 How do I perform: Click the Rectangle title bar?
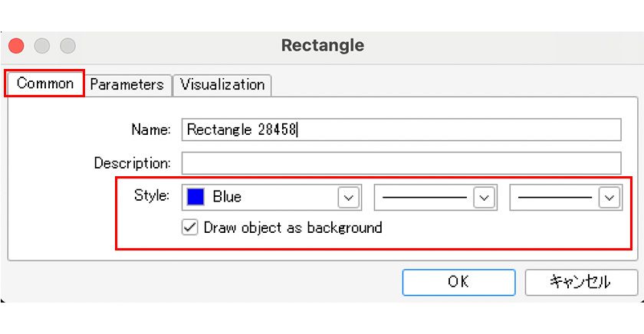(x=322, y=45)
